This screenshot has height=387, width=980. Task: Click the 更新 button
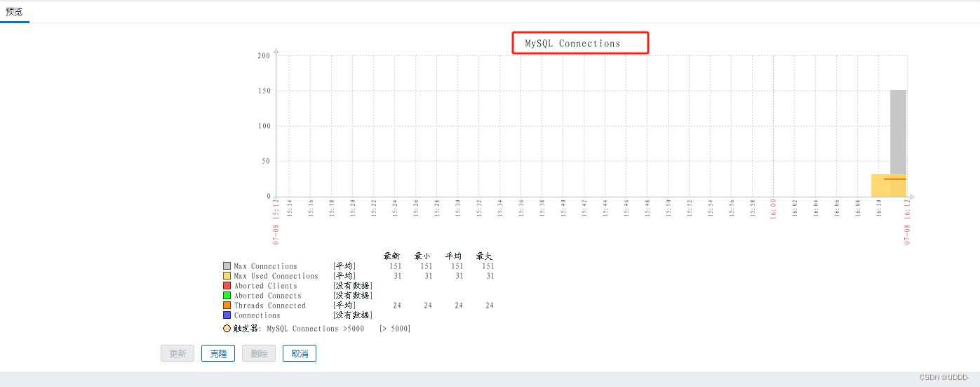click(x=177, y=353)
